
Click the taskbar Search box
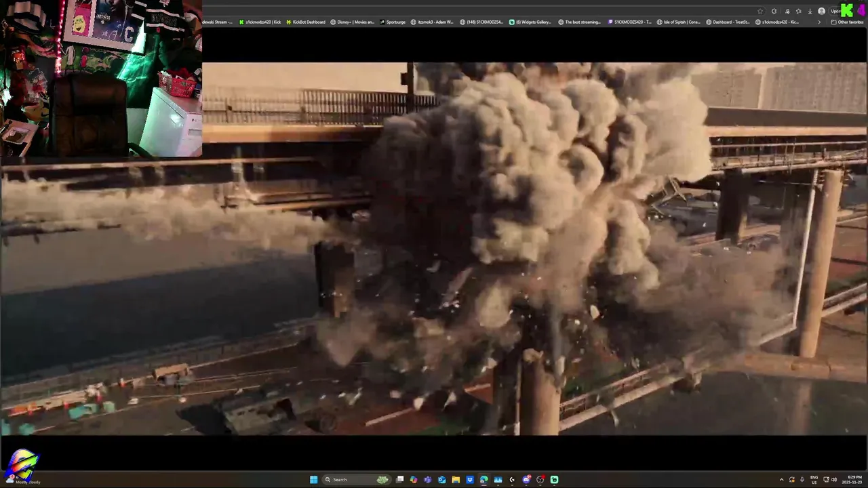click(357, 480)
